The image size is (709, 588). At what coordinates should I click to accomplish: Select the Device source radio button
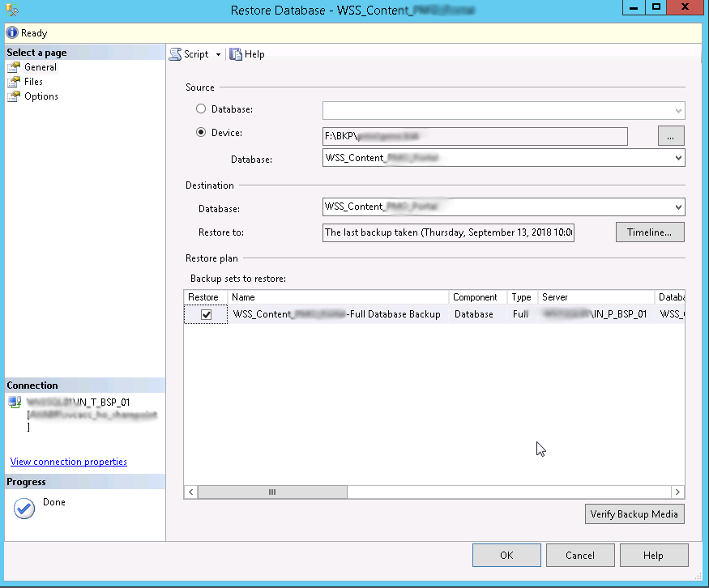(x=201, y=133)
